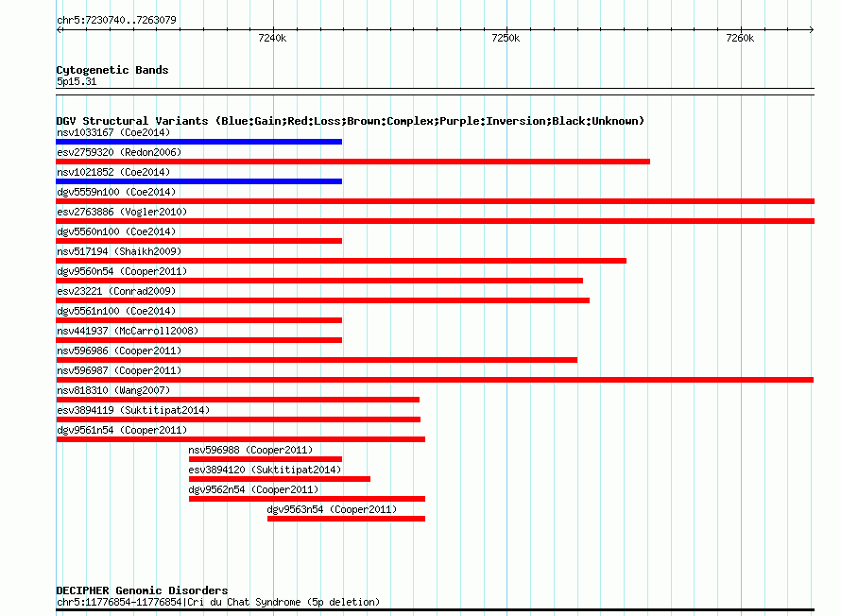Click the esv3894120 (Suktitipat2014) label
The width and height of the screenshot is (841, 616).
[265, 470]
